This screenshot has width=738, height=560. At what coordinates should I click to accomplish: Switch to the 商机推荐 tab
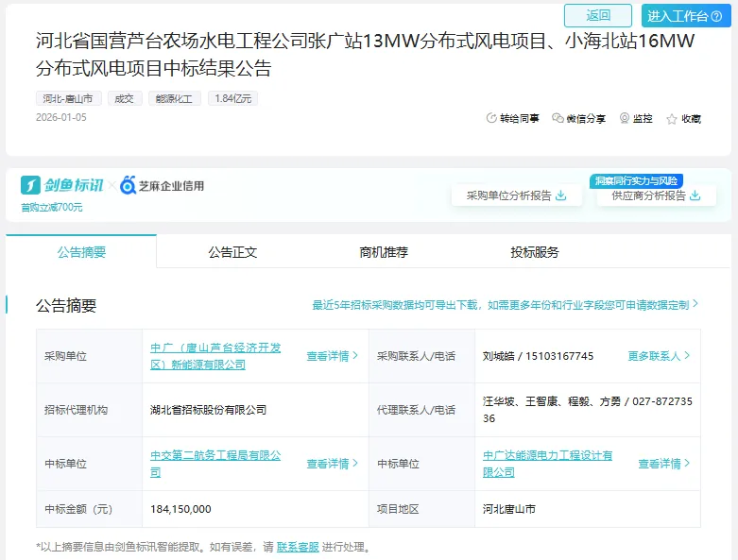(384, 252)
